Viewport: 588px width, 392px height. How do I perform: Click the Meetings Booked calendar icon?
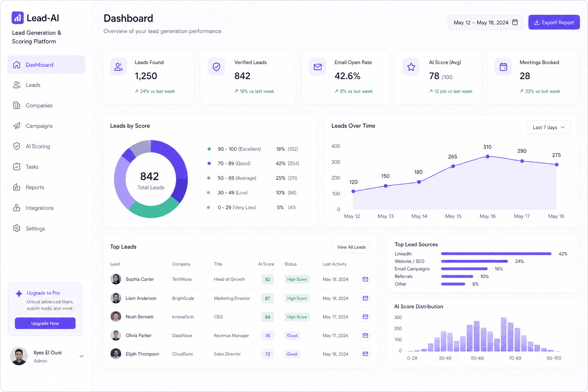[x=503, y=67]
